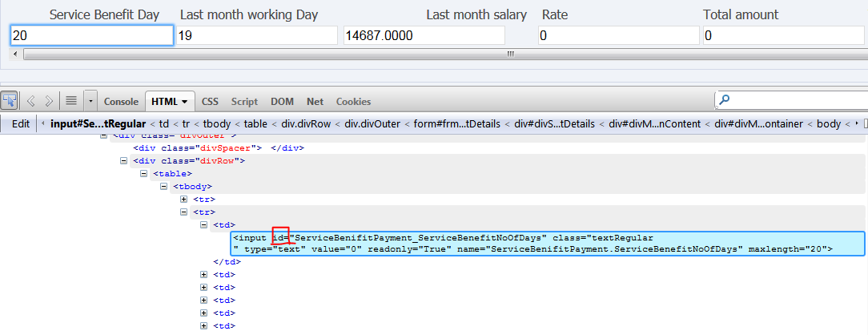
Task: Select the div class divSpacer line
Action: tap(219, 147)
